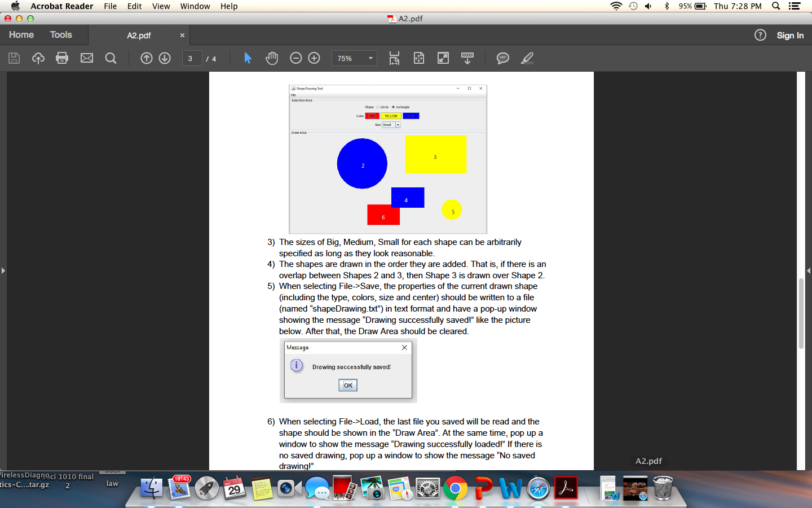Open Acrobat help via the question mark
812x508 pixels.
(x=760, y=35)
